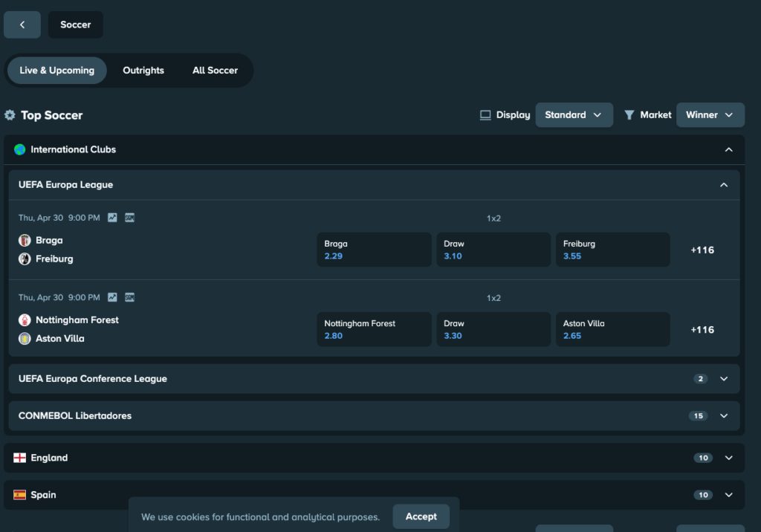Screen dimensions: 761x532
Task: Open Braga team name in match list
Action: pos(49,240)
